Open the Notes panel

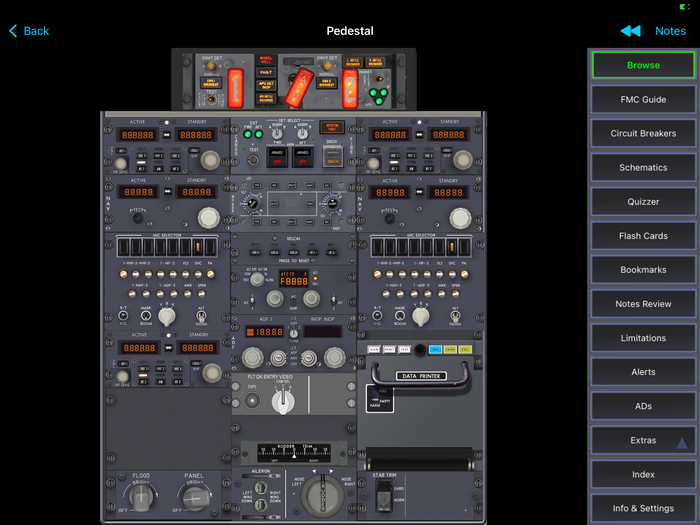(670, 31)
